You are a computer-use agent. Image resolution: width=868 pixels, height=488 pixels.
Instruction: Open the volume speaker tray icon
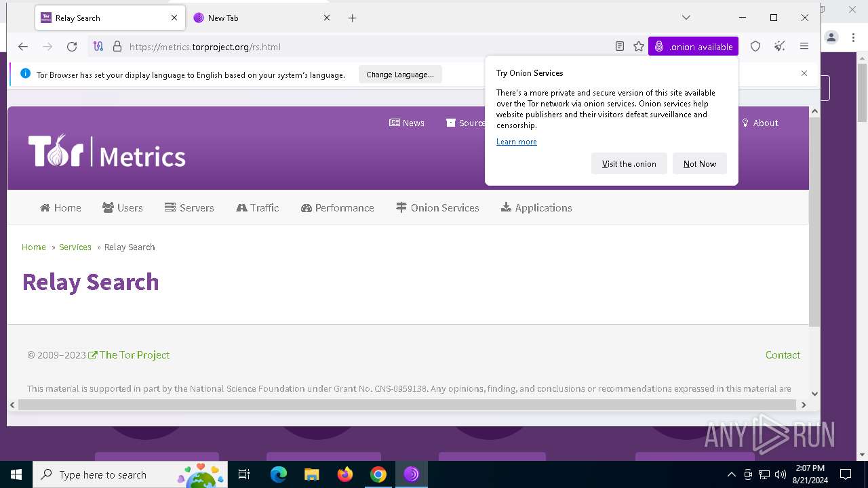[x=781, y=474]
